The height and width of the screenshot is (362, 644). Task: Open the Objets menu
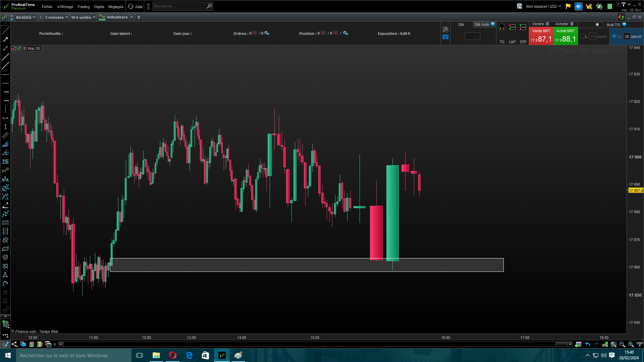pos(99,7)
